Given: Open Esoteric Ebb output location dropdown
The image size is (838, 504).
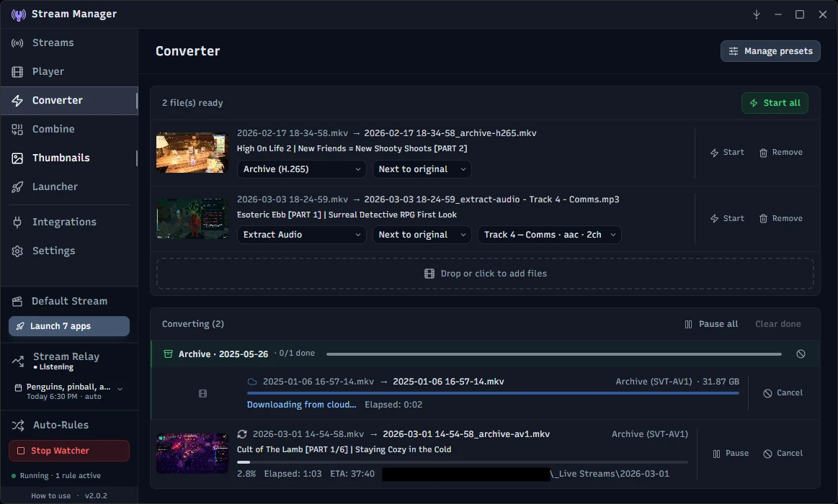Looking at the screenshot, I should 422,235.
